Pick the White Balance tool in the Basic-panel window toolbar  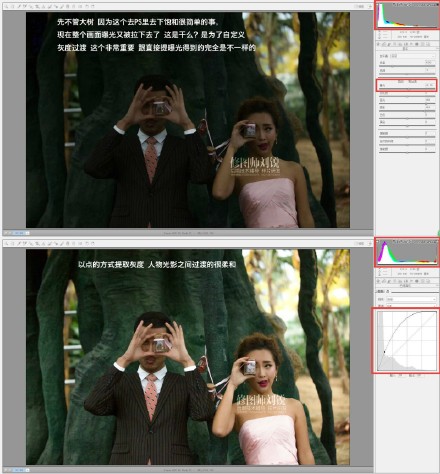click(19, 6)
